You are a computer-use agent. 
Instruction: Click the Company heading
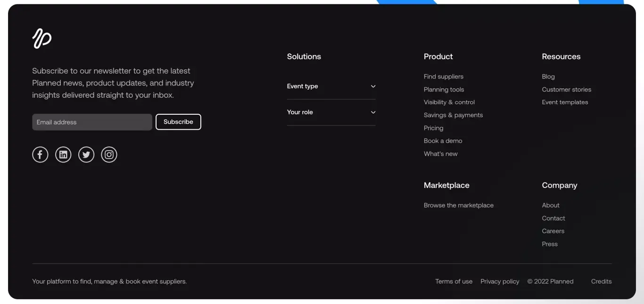click(x=560, y=185)
